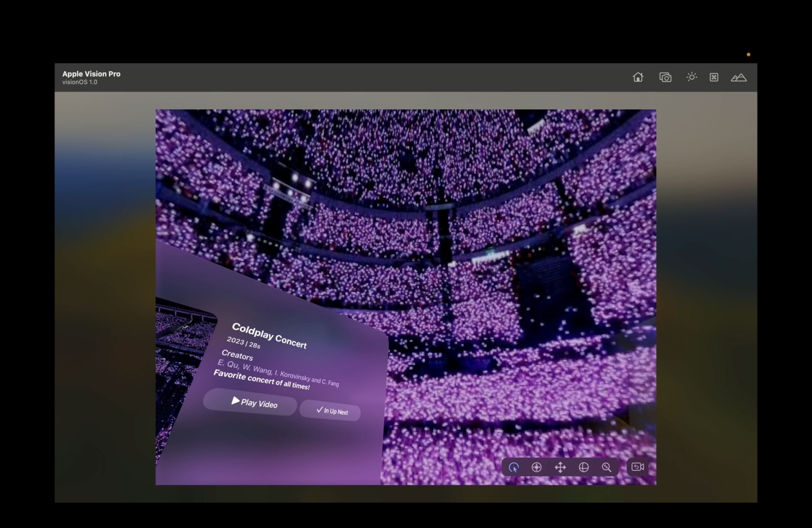Toggle the In Up Next checkmark button
The height and width of the screenshot is (528, 812).
[330, 411]
